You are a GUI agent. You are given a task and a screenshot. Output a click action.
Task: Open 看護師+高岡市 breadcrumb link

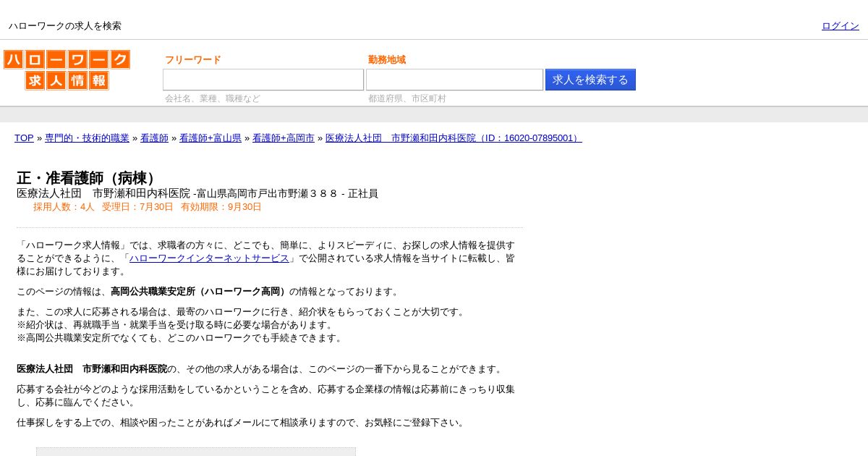pyautogui.click(x=284, y=138)
